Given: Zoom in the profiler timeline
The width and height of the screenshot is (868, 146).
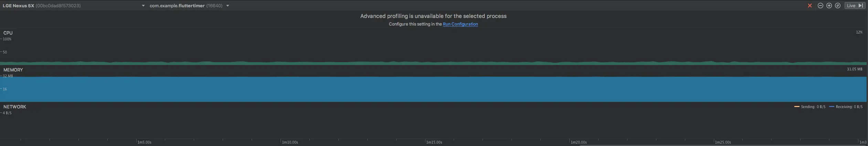Looking at the screenshot, I should 829,6.
